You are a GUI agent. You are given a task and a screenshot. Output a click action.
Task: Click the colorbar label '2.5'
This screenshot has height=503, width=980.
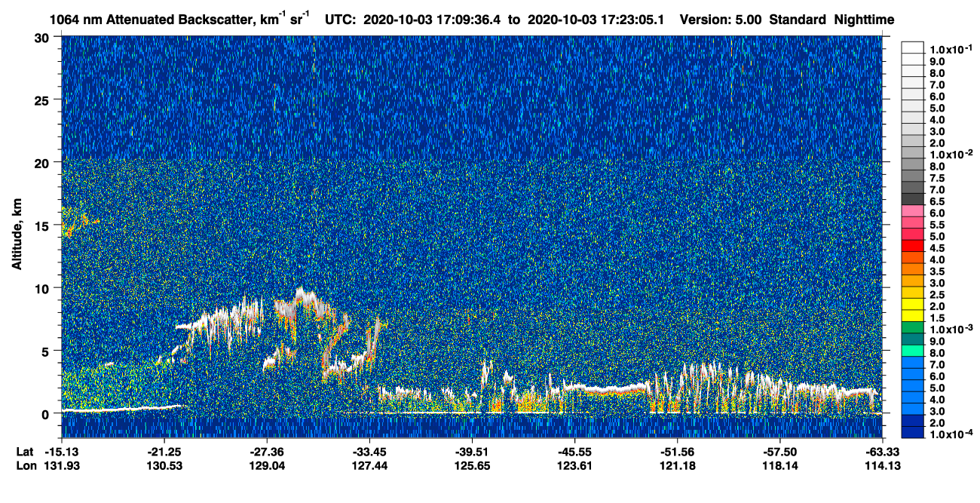coord(937,295)
